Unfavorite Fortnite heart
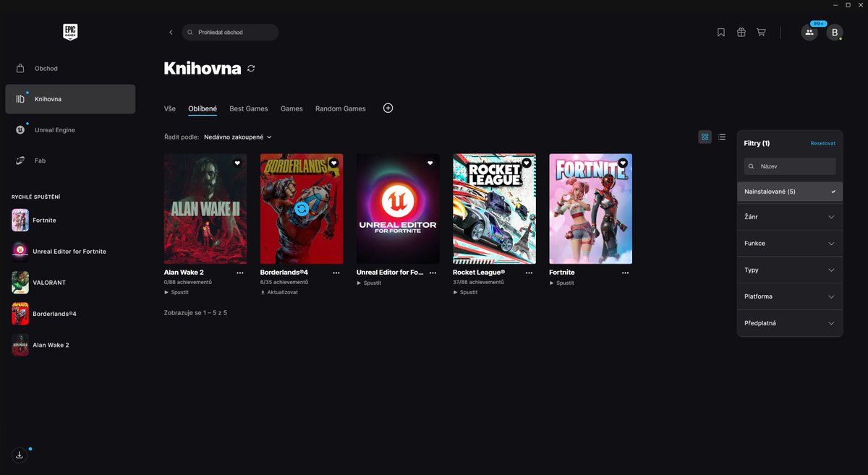 tap(622, 163)
